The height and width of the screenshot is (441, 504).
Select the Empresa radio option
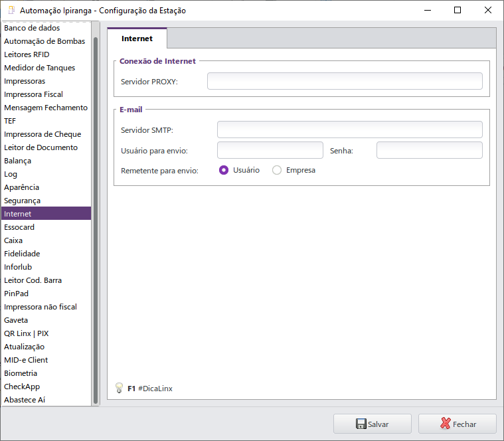pos(277,170)
